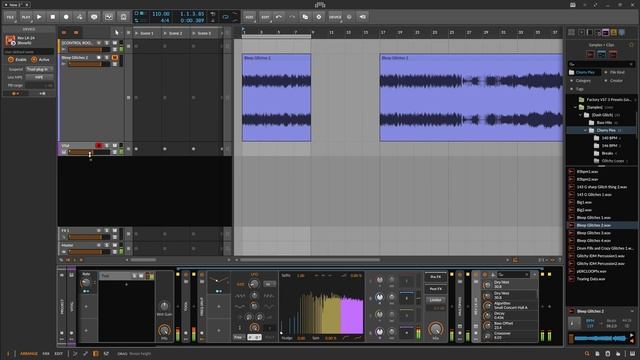Arm record on the Vital track

point(98,145)
